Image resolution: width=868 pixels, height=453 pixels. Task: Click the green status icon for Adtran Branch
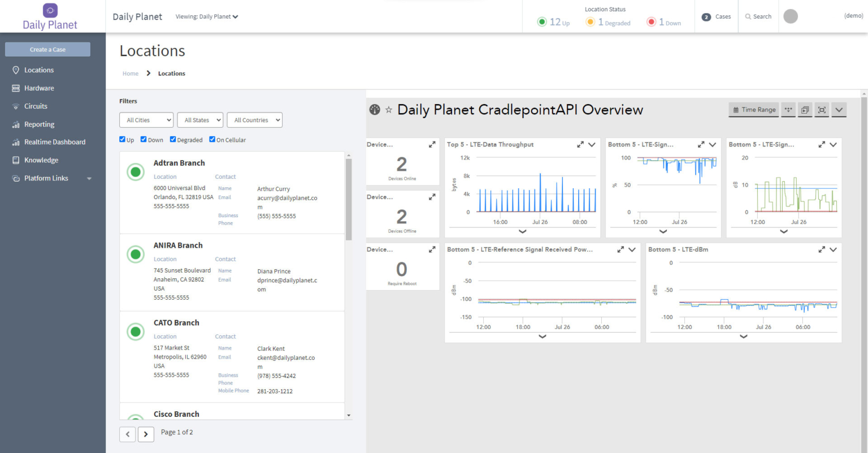[x=136, y=171]
